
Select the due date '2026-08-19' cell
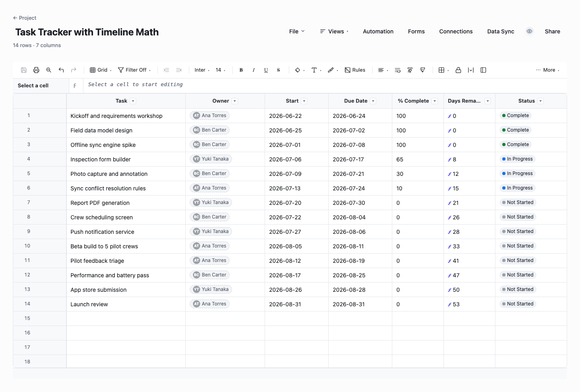(360, 261)
